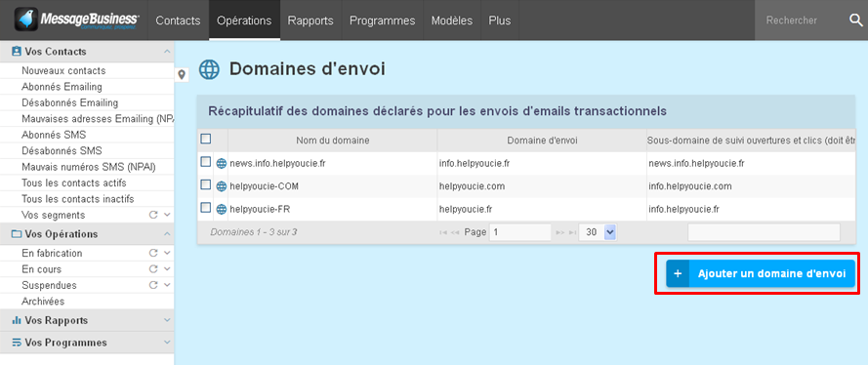Click chart icon in Vos Rapports header
Viewport: 868px width, 365px height.
(x=16, y=320)
